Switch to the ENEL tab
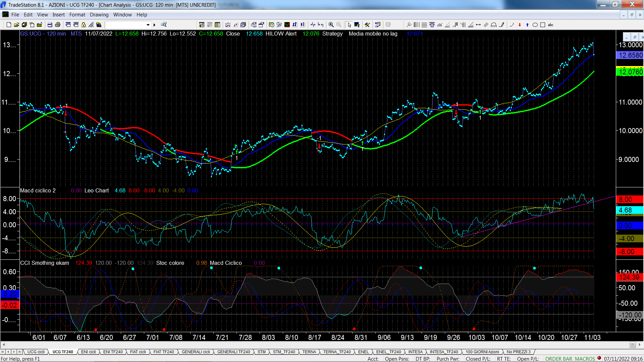Viewport: 644px width, 362px height. pyautogui.click(x=363, y=352)
